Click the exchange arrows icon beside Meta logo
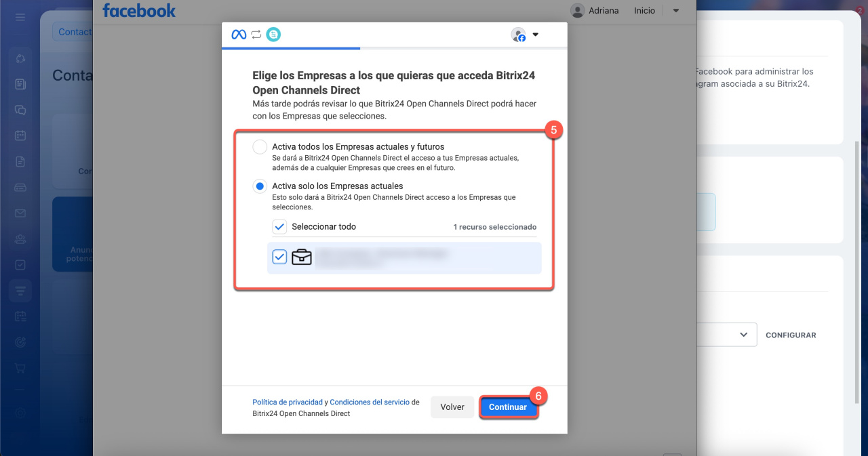 [x=256, y=35]
